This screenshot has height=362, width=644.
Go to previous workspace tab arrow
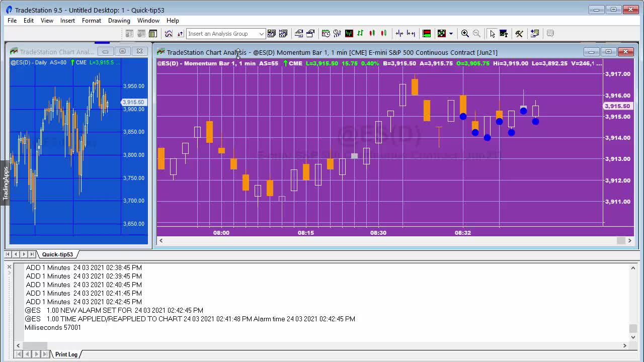point(16,254)
